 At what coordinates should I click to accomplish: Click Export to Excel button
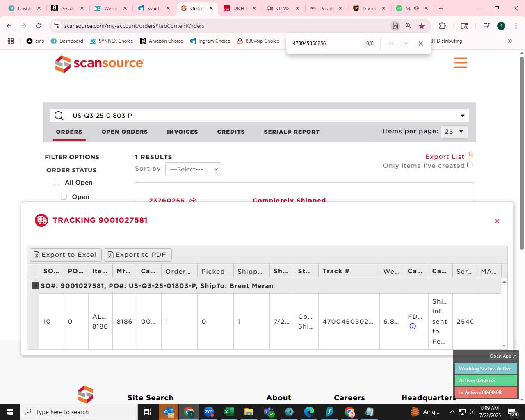coord(66,255)
